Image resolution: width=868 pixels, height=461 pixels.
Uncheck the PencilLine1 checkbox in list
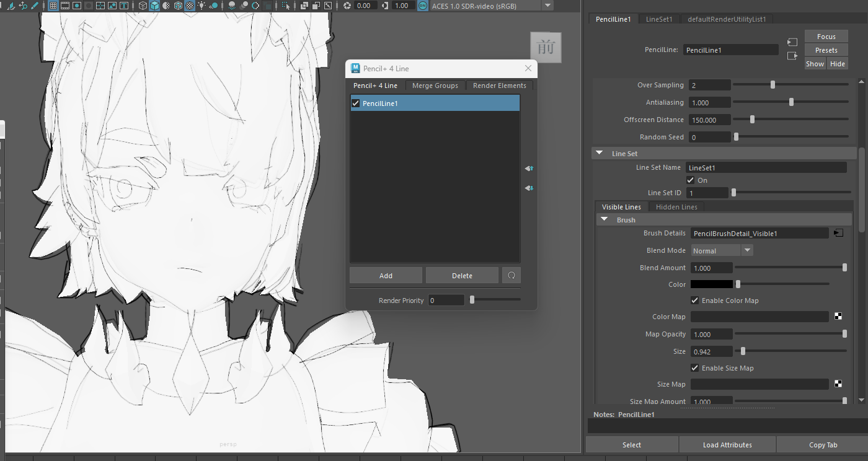(x=356, y=103)
